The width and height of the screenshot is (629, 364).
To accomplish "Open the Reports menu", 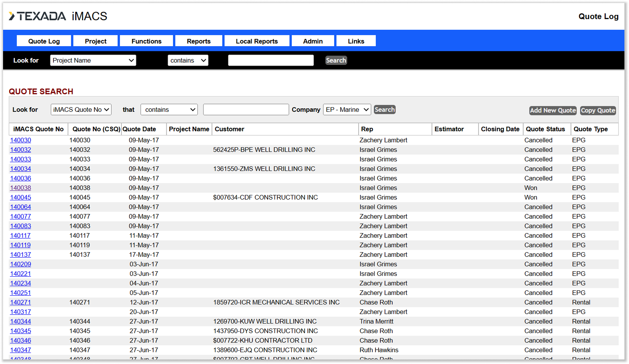I will [x=199, y=41].
